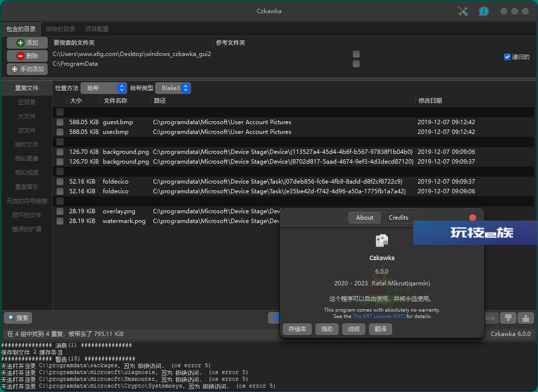
Task: Select the folder.ico row dated 09:09:37
Action: pos(293,182)
